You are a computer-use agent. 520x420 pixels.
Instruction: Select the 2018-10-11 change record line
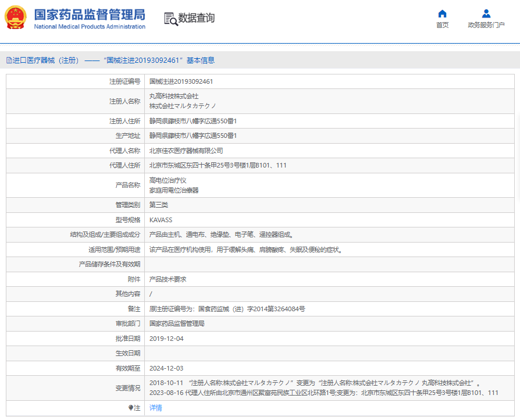(315, 383)
